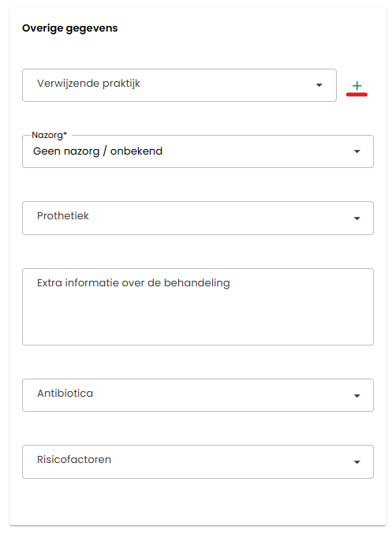This screenshot has height=534, width=392.
Task: Add a new verwijzende praktijk with plus icon
Action: [357, 85]
